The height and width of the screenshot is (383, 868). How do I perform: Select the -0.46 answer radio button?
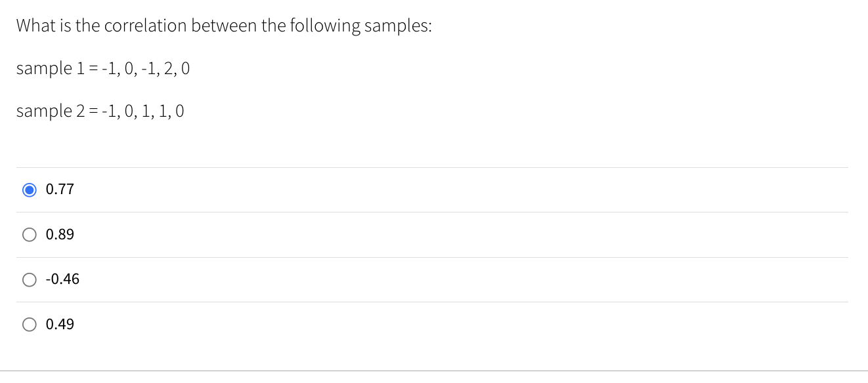[x=30, y=279]
